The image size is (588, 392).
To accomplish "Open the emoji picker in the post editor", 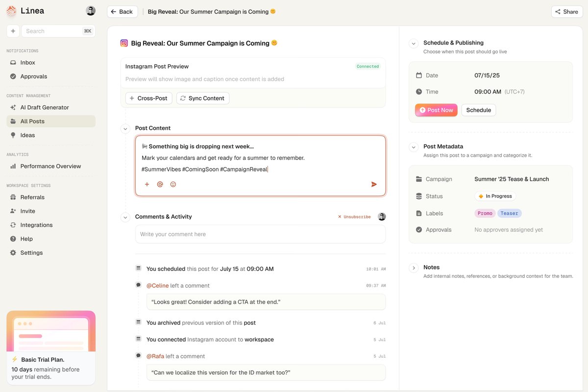I will [172, 184].
